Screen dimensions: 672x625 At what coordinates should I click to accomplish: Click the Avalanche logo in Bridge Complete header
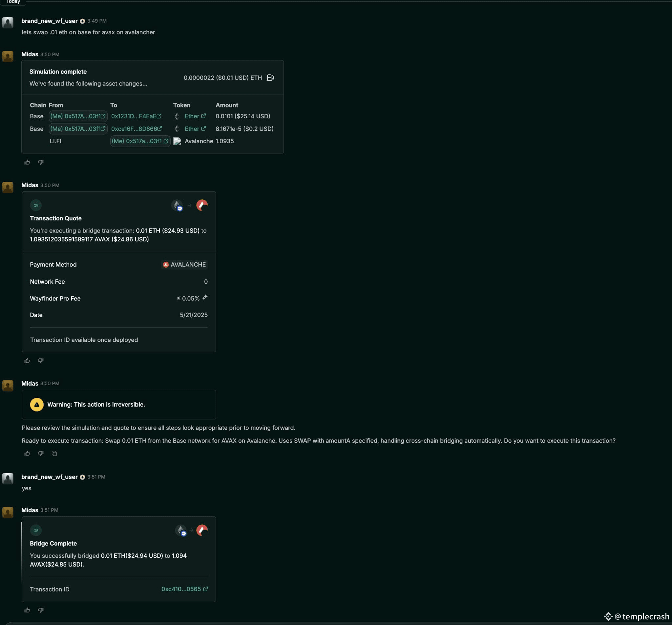pyautogui.click(x=202, y=530)
